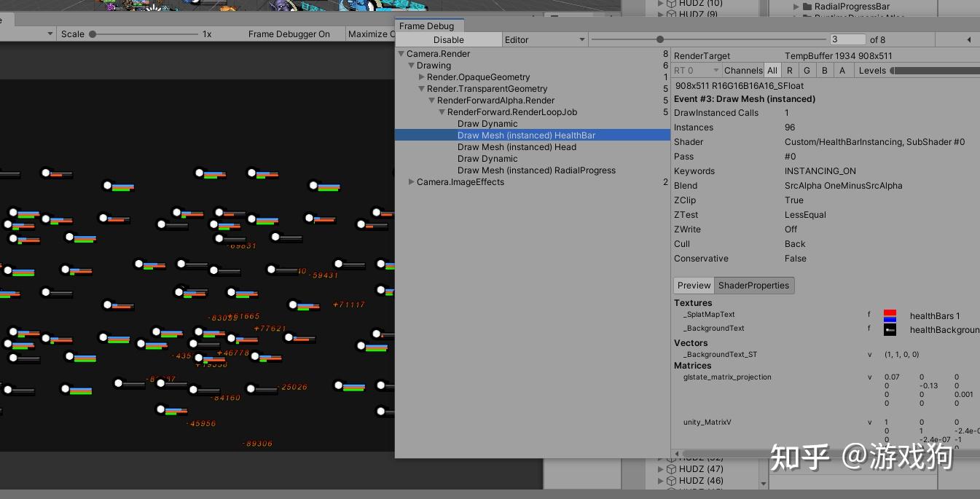Click the frame number field showing 3
The image size is (980, 499).
(847, 39)
